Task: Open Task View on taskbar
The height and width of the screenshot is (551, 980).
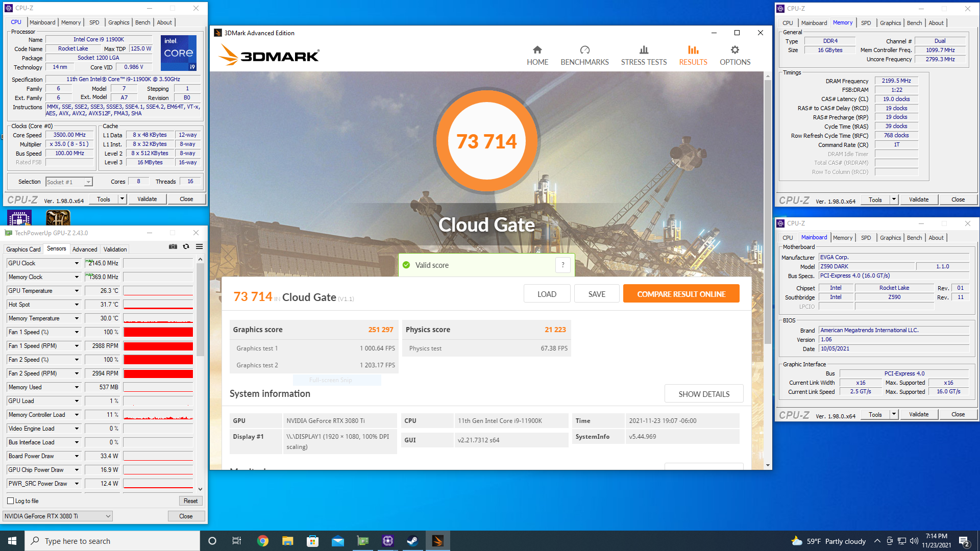Action: pos(237,541)
